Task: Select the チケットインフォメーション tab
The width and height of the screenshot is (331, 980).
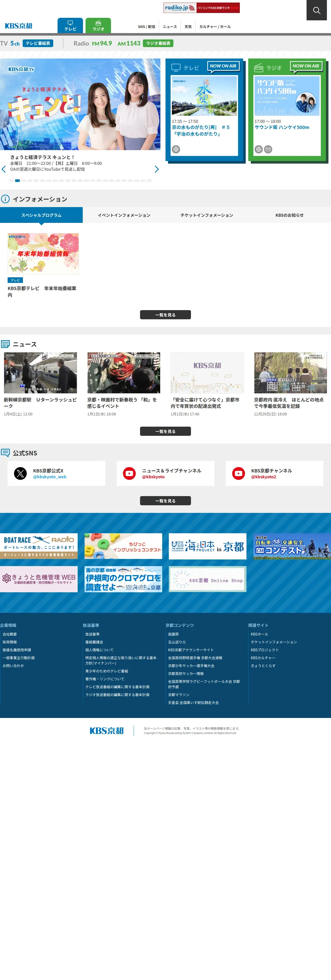Action: (x=207, y=215)
